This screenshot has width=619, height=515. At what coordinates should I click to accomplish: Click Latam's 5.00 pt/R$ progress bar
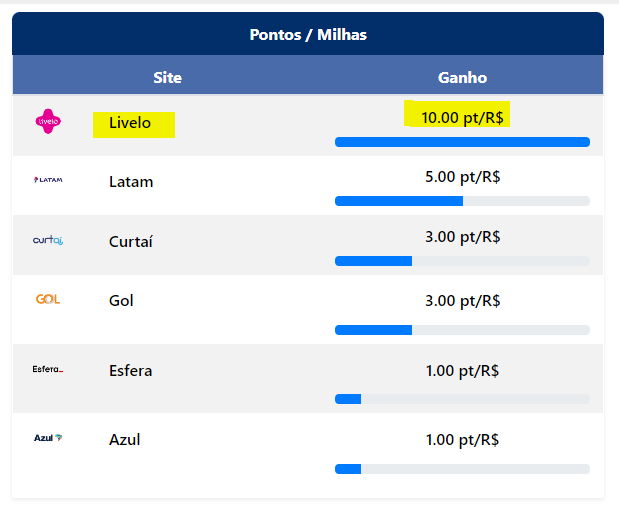462,201
